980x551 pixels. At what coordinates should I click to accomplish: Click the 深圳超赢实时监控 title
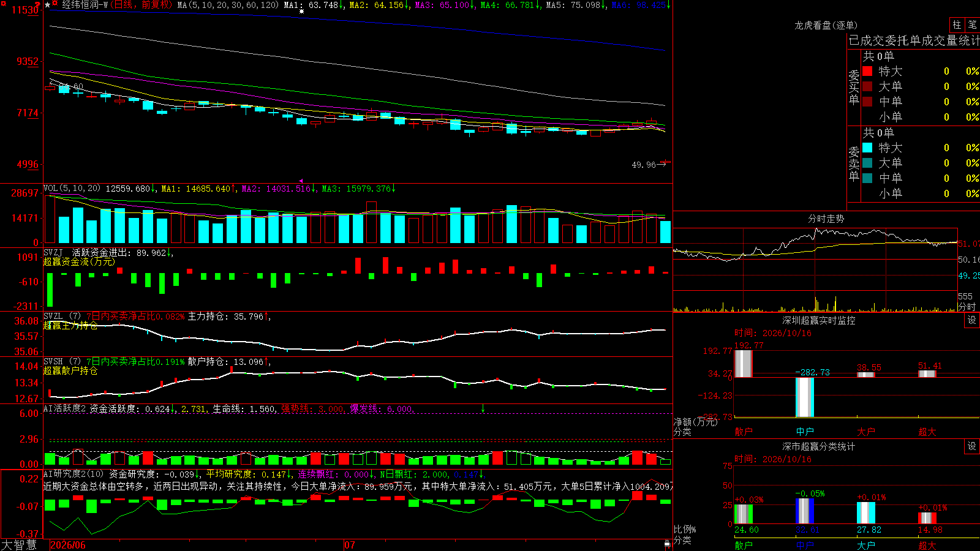[819, 320]
